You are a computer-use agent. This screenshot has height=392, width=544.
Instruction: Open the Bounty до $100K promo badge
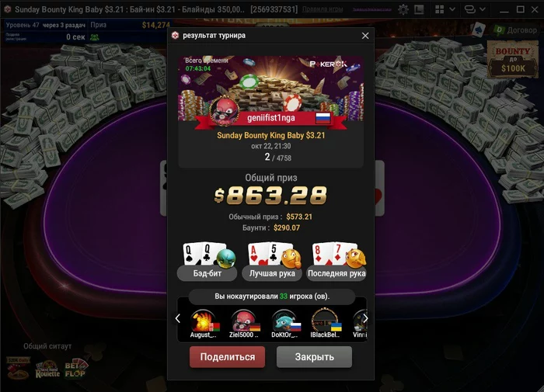point(512,59)
